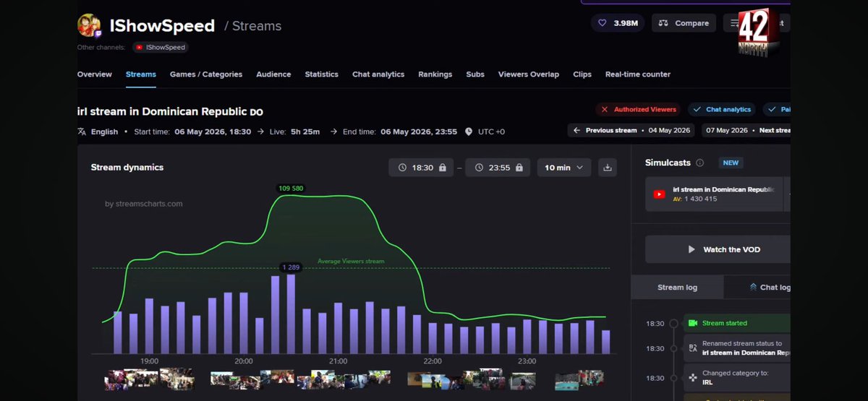Screen dimensions: 868x401
Task: Click the rename icon beside Renamed stream status
Action: click(x=693, y=348)
